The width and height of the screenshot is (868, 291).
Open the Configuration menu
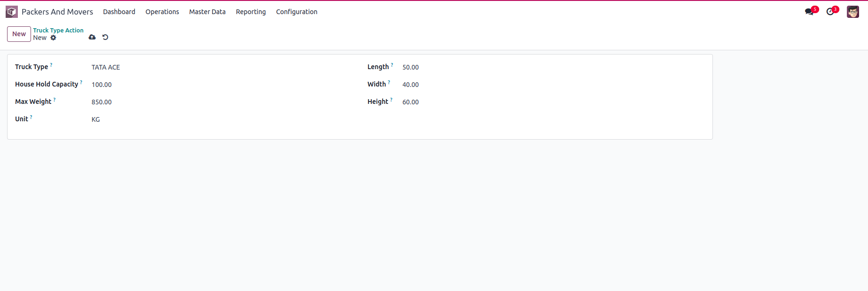pos(297,12)
